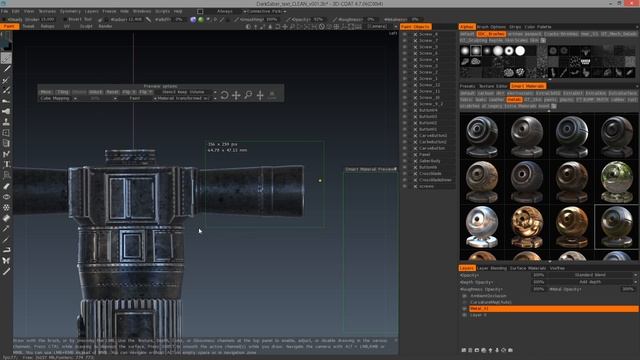640x360 pixels.
Task: Click the first icon under the layers list
Action: point(464,350)
